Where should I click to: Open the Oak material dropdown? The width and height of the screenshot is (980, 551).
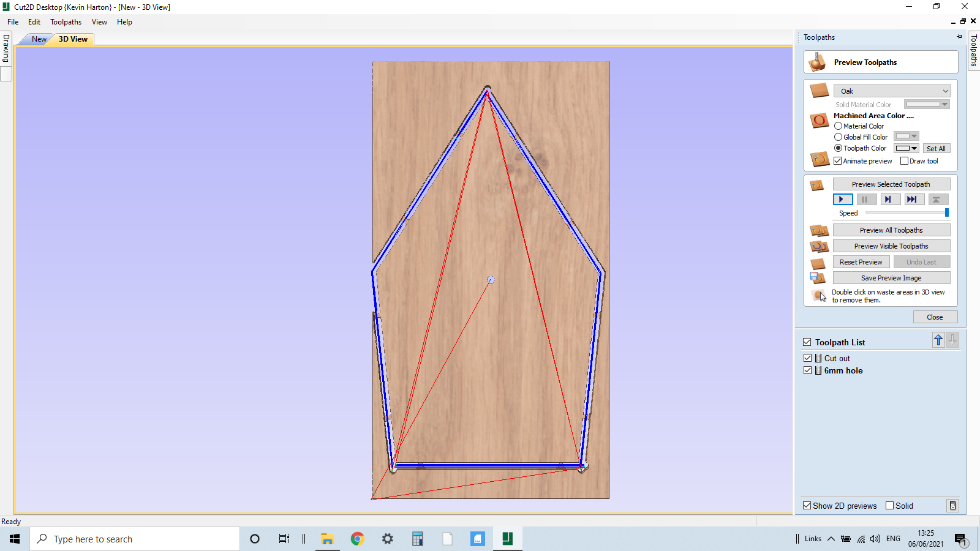click(891, 91)
